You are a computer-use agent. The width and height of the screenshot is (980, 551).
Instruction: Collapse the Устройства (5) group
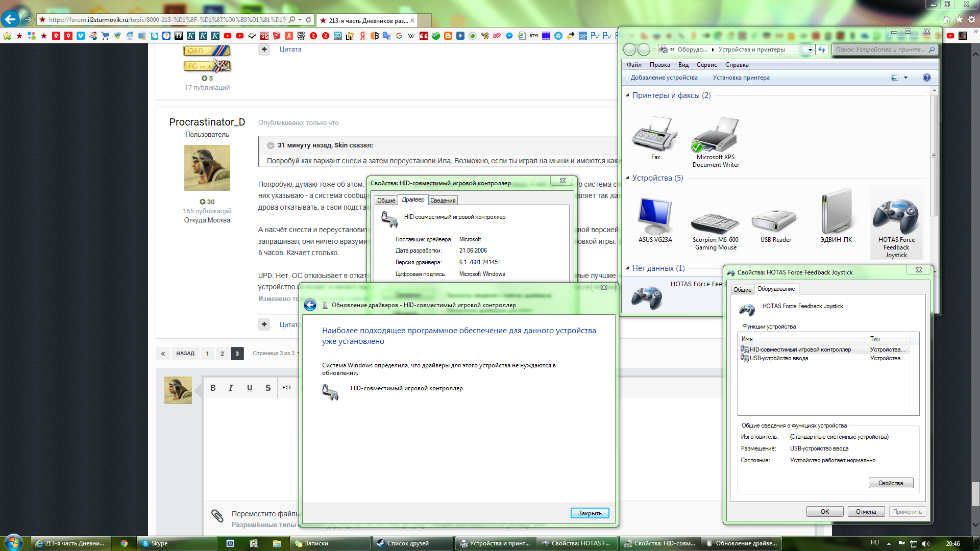tap(627, 178)
